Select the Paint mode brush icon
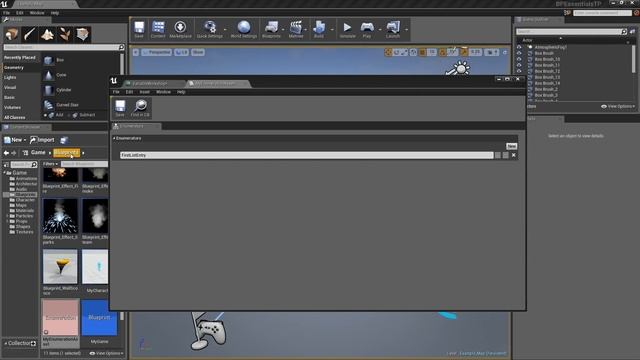The width and height of the screenshot is (640, 360). (29, 34)
